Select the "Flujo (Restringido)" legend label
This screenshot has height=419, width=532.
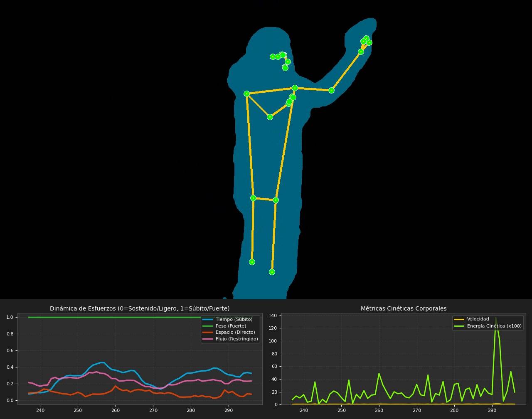click(237, 339)
